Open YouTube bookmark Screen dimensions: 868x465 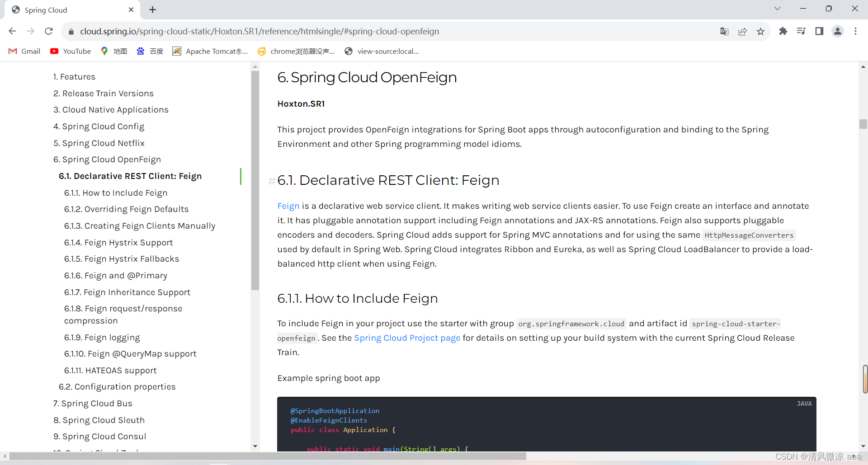(x=71, y=51)
